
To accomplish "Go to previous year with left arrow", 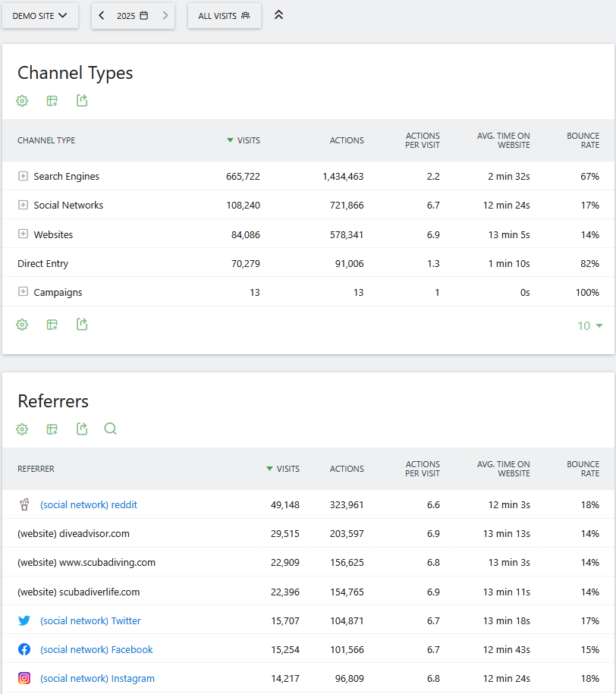I will [102, 15].
